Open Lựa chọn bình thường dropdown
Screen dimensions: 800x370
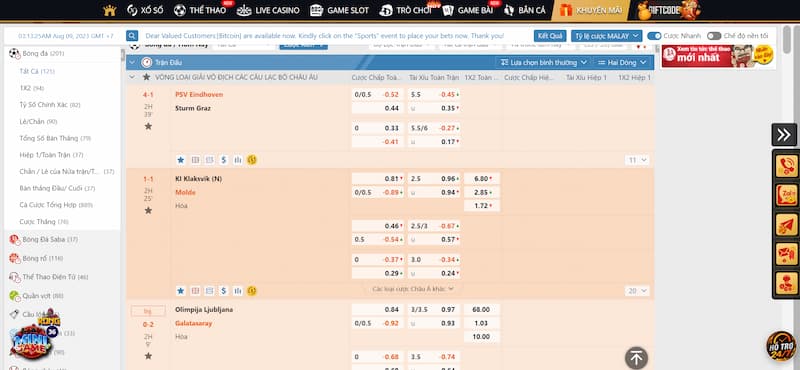543,62
